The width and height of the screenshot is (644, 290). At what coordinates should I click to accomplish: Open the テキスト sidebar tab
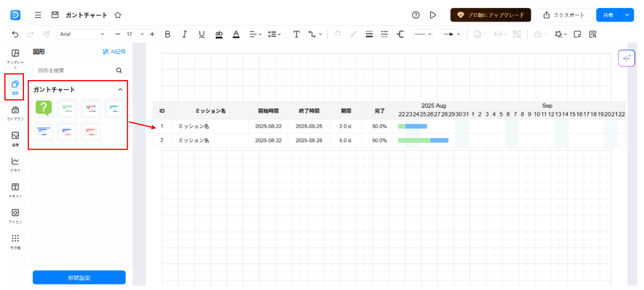15,190
